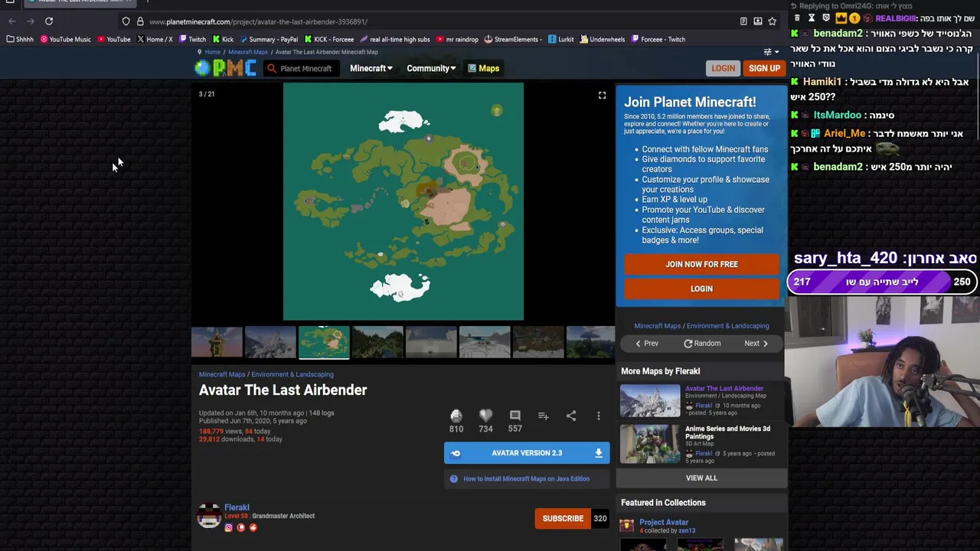The image size is (980, 551).
Task: Open the Shhhh bookmarks folder
Action: pos(20,39)
